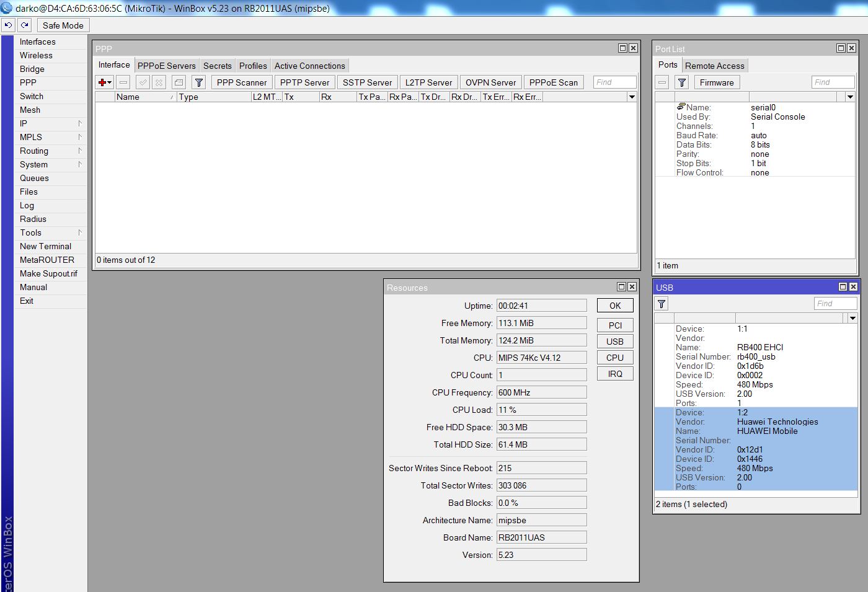The height and width of the screenshot is (592, 868).
Task: Switch to the Profiles tab
Action: (253, 66)
